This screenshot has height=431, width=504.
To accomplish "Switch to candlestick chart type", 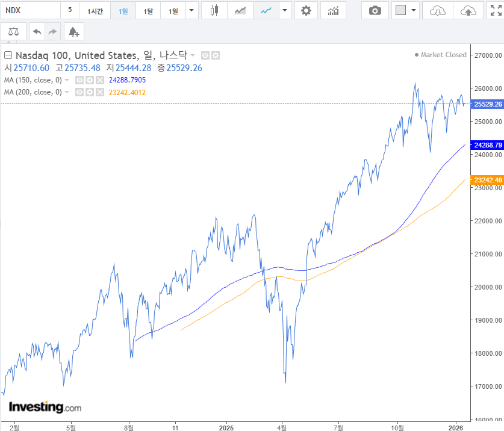I will (x=214, y=11).
